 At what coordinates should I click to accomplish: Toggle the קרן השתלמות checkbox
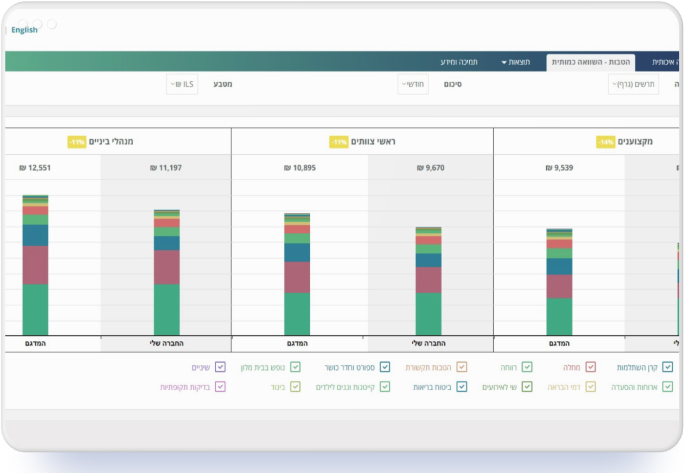pyautogui.click(x=668, y=367)
